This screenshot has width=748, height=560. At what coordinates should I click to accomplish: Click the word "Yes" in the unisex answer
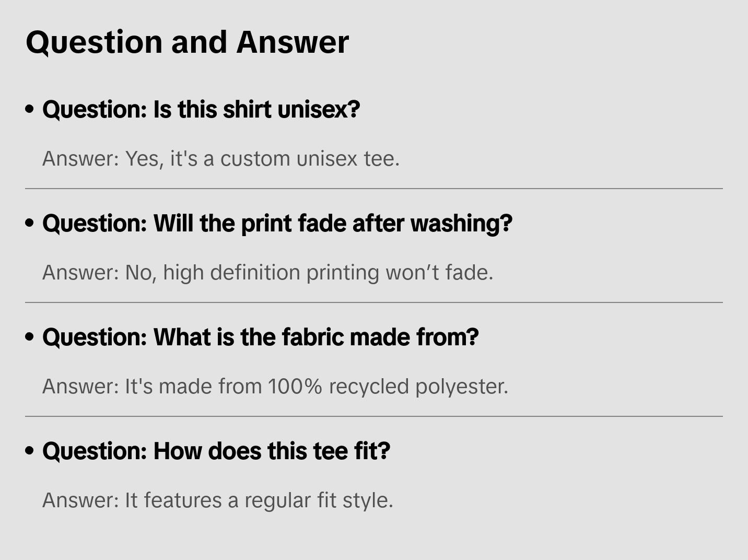[x=143, y=159]
